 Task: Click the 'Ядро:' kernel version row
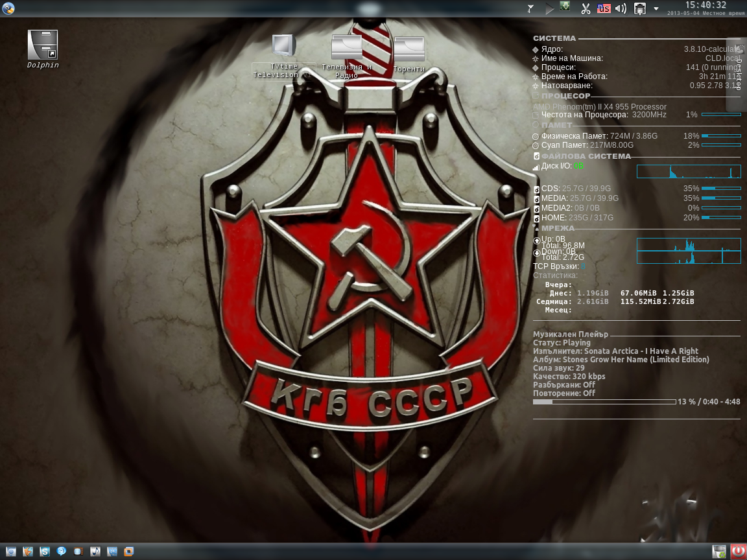pyautogui.click(x=637, y=49)
